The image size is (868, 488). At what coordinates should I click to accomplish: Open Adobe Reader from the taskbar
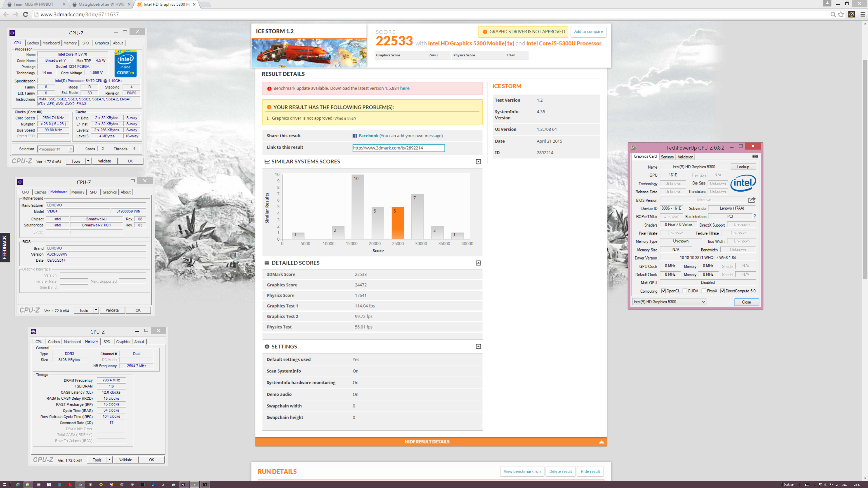tap(49, 485)
